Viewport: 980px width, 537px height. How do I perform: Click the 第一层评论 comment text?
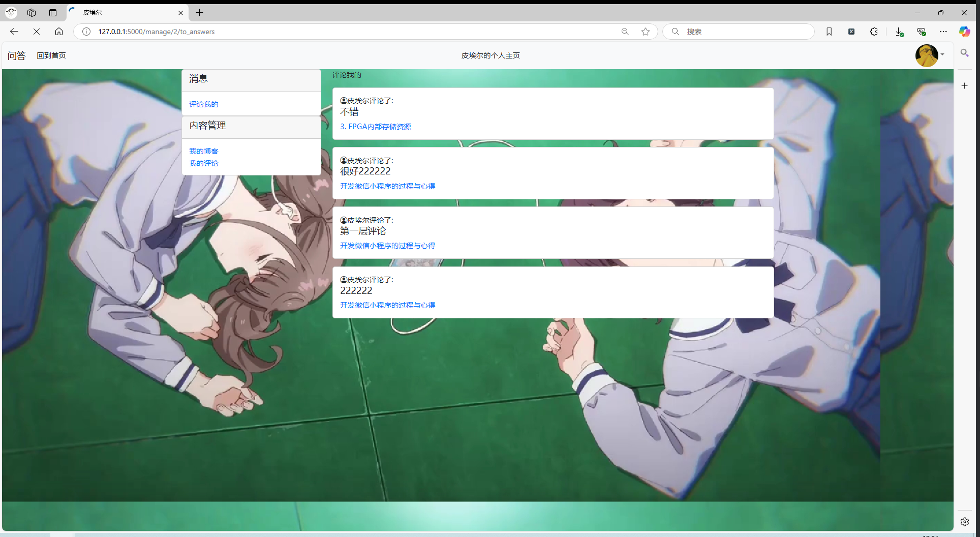coord(363,231)
